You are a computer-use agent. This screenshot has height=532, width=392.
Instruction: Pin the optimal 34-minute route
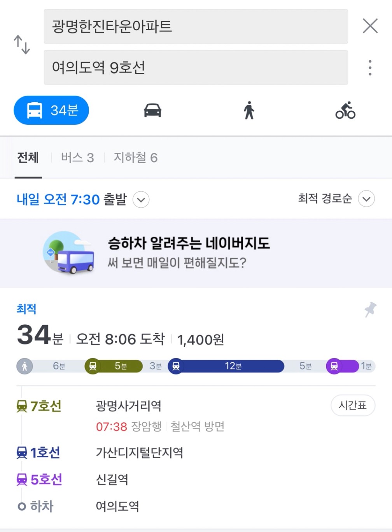370,310
